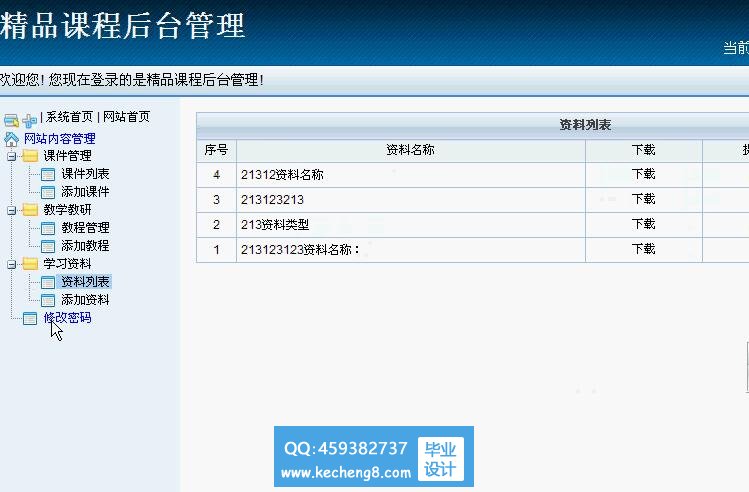Click serial number 3 cell
This screenshot has width=749, height=492.
pyautogui.click(x=216, y=200)
